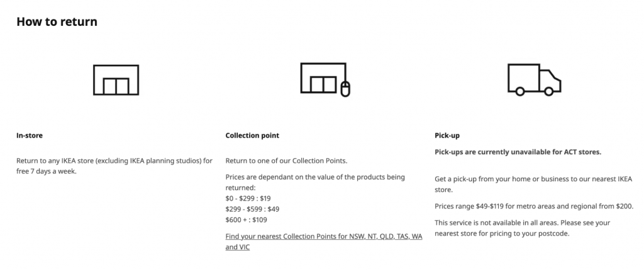Click the "$299 - $599 : $49" price line
The image size is (644, 270).
click(x=252, y=209)
